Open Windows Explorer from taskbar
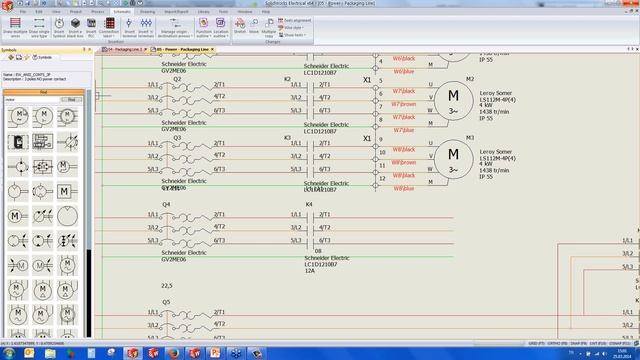 coord(50,353)
